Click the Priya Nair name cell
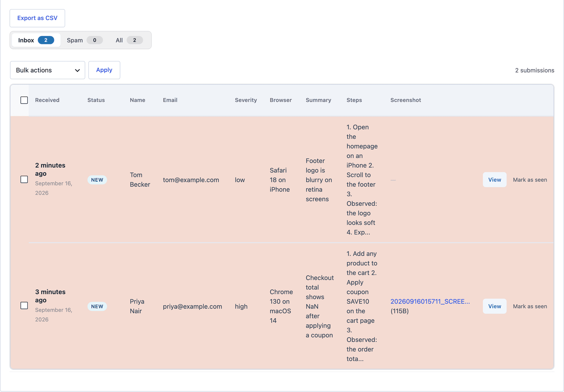The width and height of the screenshot is (564, 392). [x=137, y=306]
